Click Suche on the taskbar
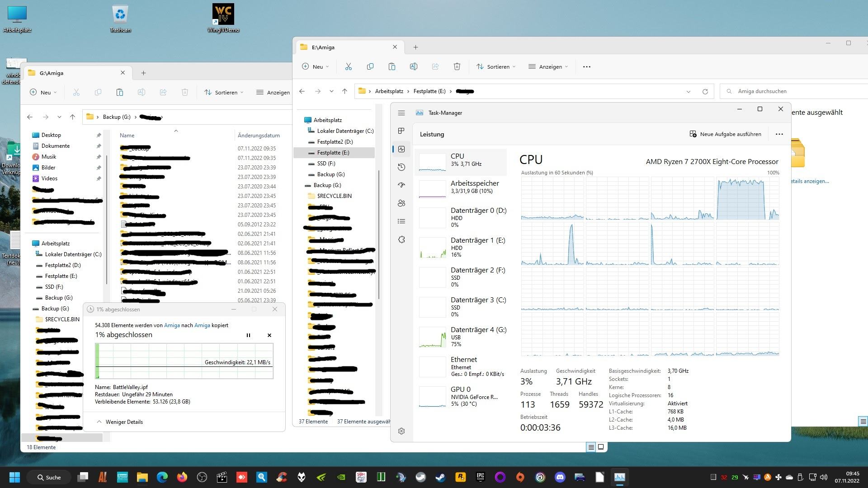The height and width of the screenshot is (488, 868). pos(49,477)
